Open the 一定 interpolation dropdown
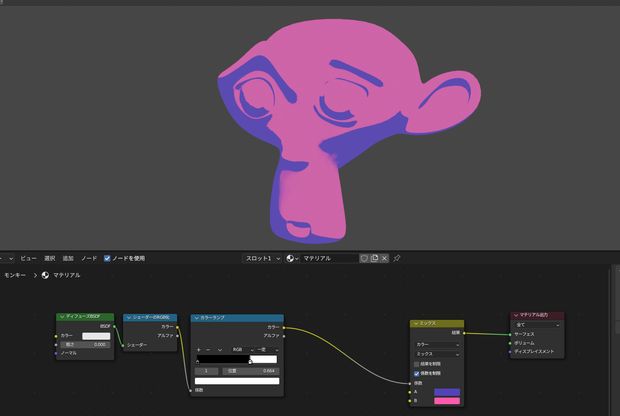This screenshot has height=416, width=620. (267, 350)
